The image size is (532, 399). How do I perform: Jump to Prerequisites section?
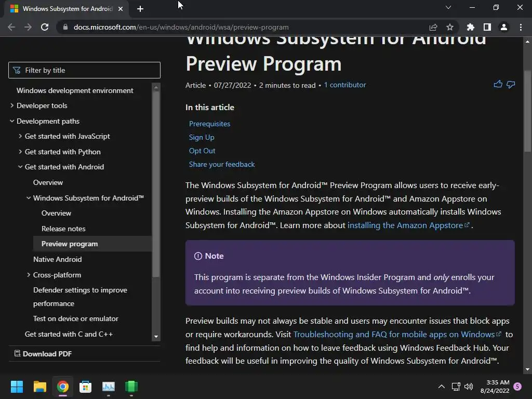click(x=209, y=124)
